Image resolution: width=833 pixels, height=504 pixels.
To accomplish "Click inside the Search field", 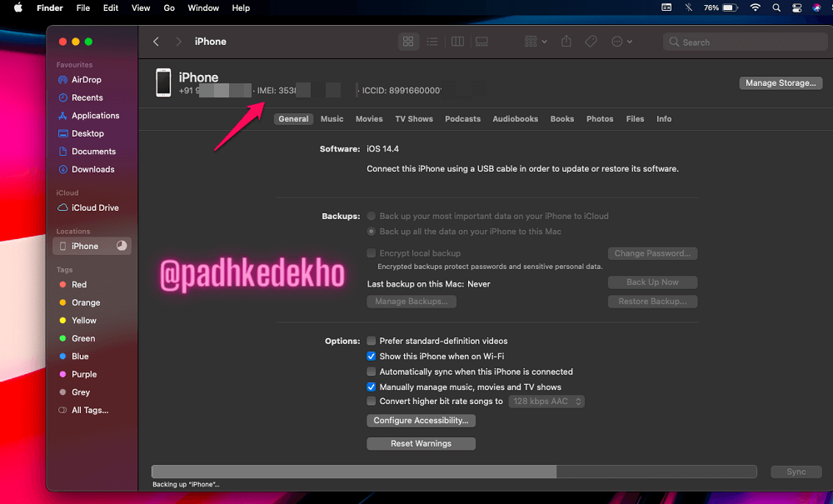I will coord(745,42).
